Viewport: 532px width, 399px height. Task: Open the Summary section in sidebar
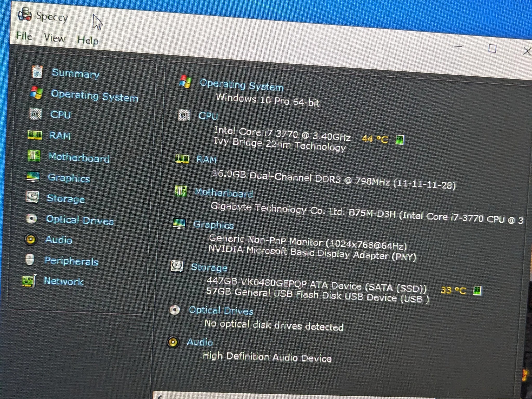76,74
